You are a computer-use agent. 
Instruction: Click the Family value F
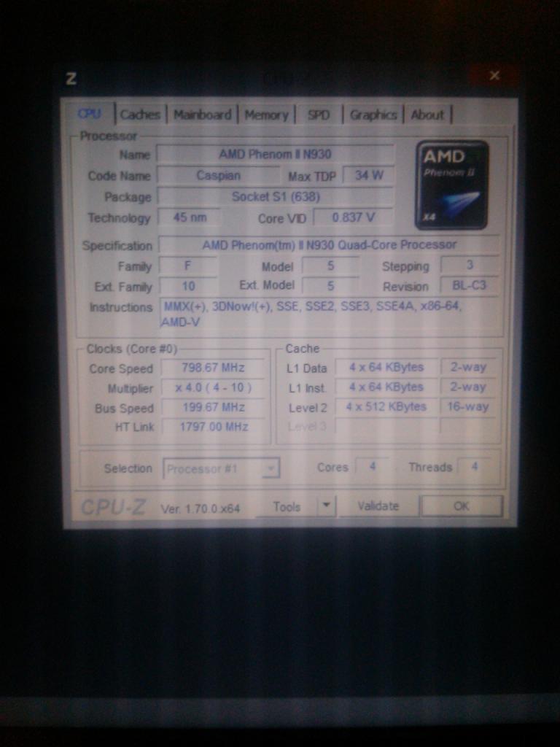[x=188, y=266]
